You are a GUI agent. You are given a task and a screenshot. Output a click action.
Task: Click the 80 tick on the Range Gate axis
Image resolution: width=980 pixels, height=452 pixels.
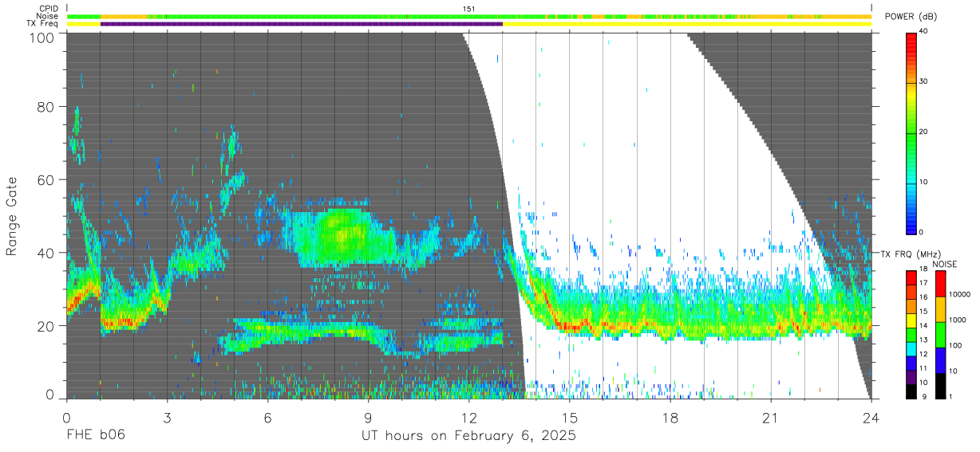46,106
